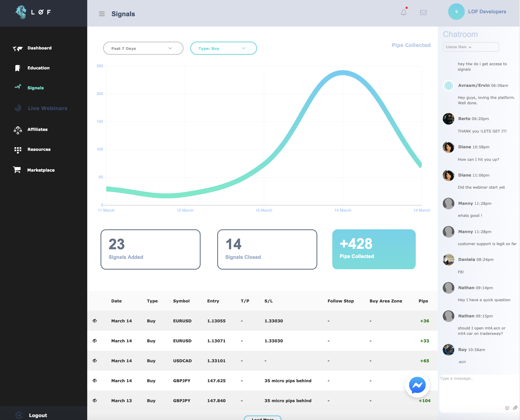Click the Load More button
Image resolution: width=520 pixels, height=420 pixels.
[262, 418]
